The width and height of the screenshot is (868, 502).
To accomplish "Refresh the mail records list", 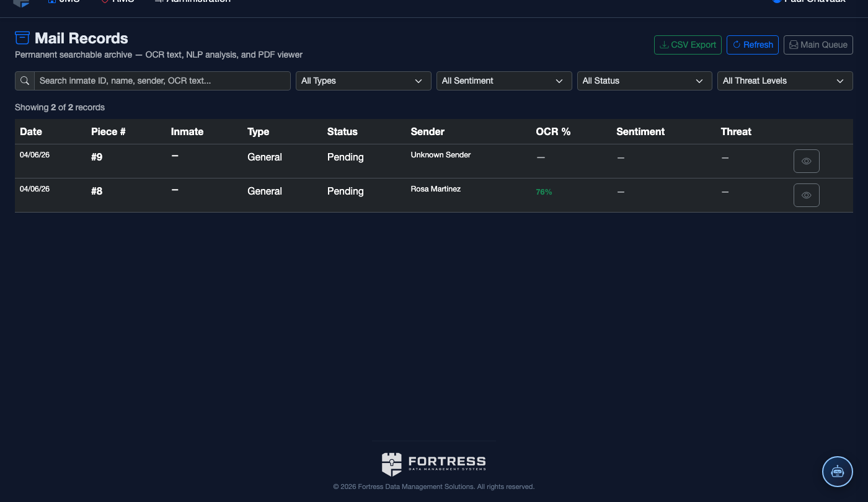I will coord(753,45).
